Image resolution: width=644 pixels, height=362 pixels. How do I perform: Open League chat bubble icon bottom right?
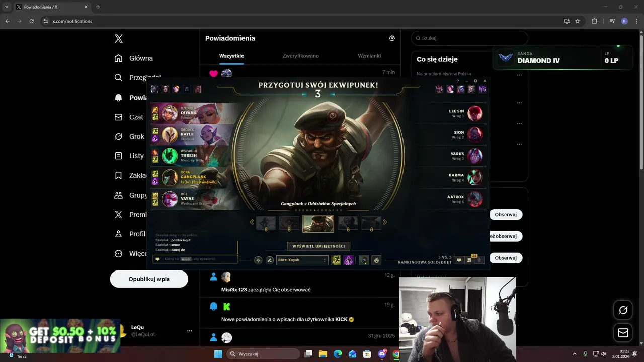(x=459, y=260)
